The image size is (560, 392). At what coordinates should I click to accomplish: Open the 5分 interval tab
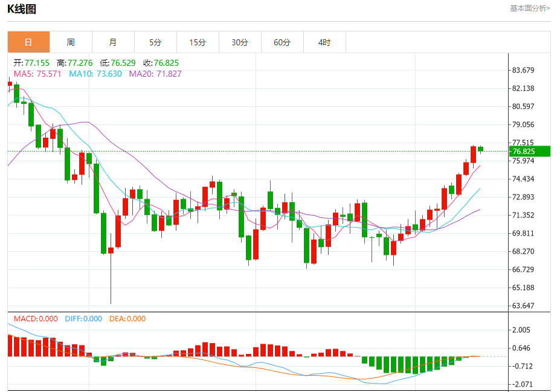(155, 42)
